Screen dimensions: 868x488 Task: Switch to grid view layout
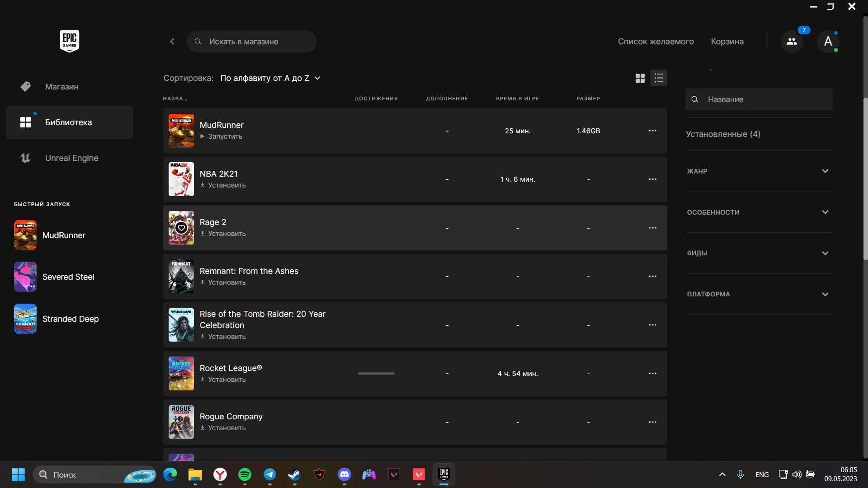(x=640, y=78)
